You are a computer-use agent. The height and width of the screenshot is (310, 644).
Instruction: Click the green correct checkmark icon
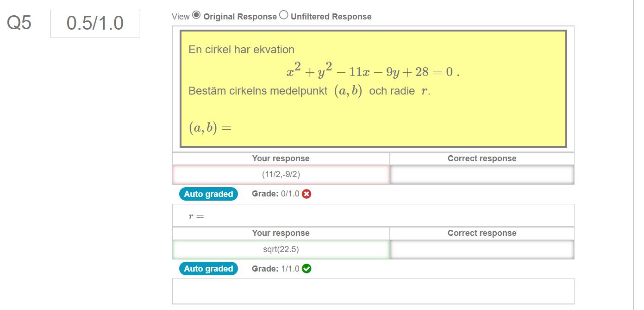[306, 269]
